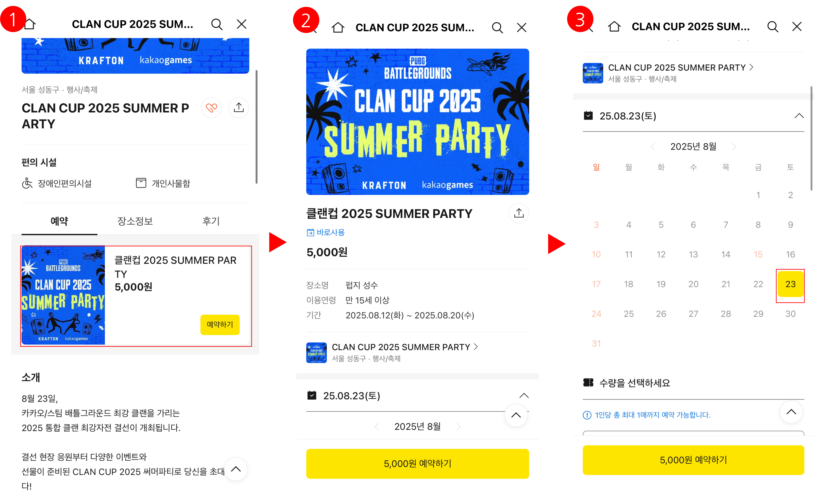Tap the event thumbnail on the reservation card

pos(63,295)
